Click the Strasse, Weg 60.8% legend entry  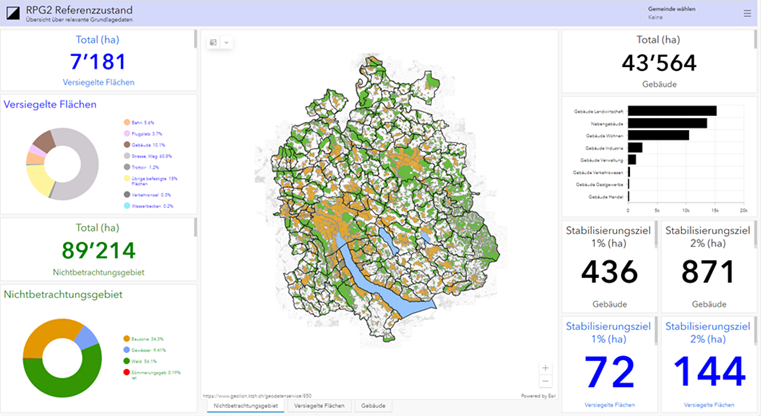click(148, 156)
